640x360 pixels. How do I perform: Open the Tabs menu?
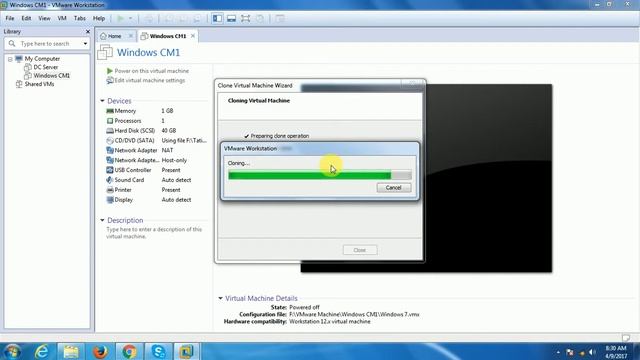click(80, 18)
